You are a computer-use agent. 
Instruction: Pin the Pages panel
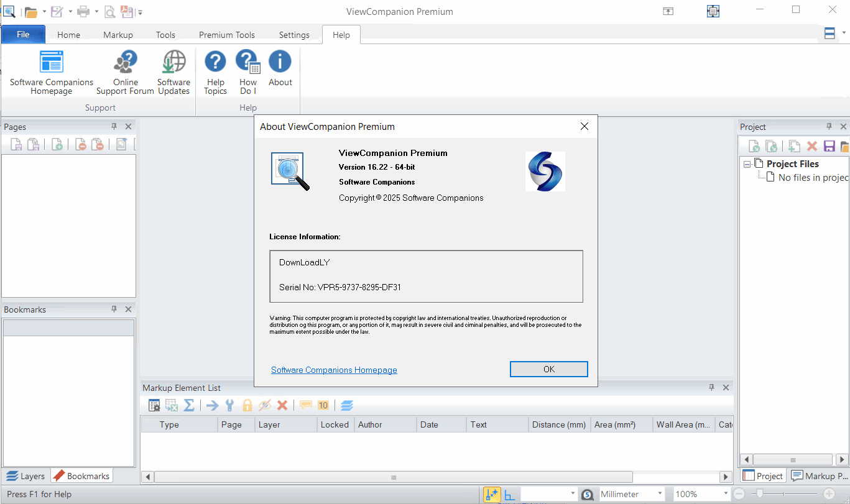pyautogui.click(x=114, y=126)
